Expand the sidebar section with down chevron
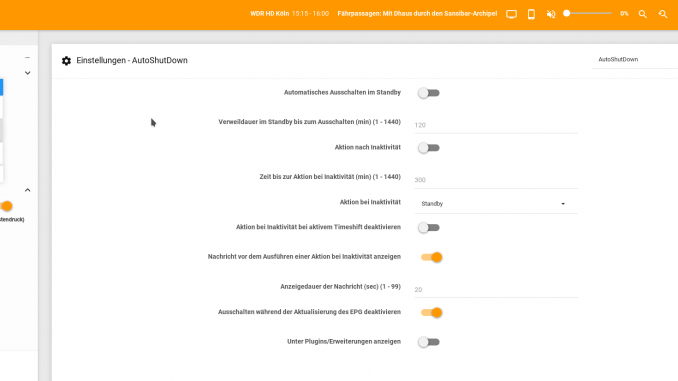The width and height of the screenshot is (678, 381). [x=28, y=73]
